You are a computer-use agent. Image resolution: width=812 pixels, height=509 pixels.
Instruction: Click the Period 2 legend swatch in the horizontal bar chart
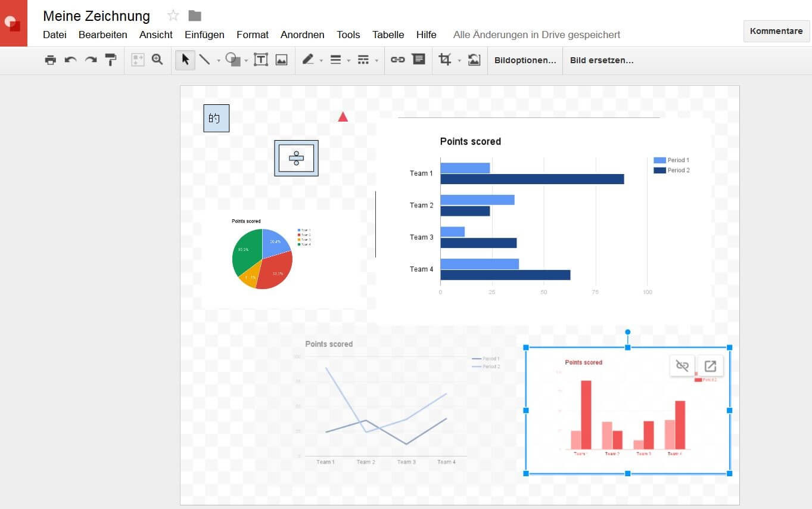point(659,170)
